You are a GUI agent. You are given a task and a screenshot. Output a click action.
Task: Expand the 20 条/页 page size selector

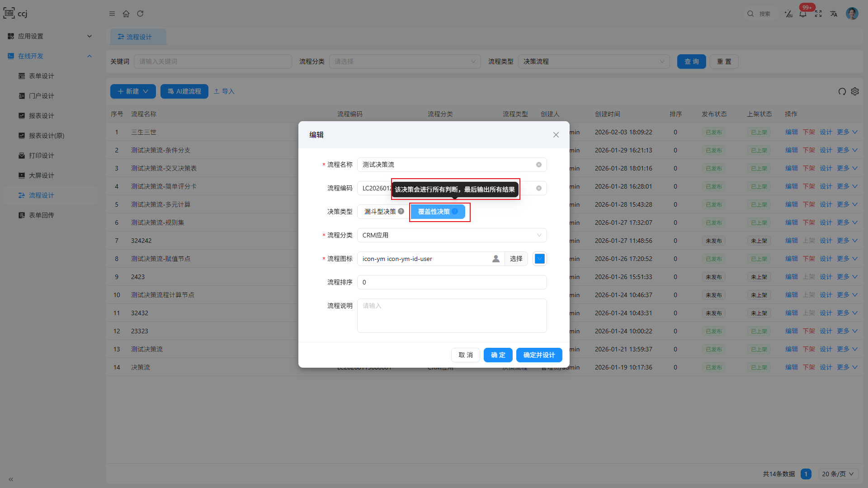(x=839, y=474)
